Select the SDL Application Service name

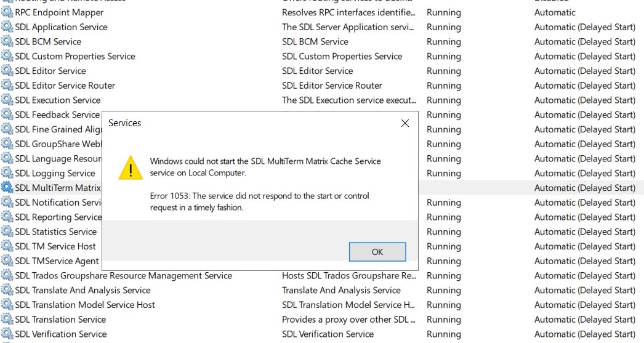pos(61,27)
